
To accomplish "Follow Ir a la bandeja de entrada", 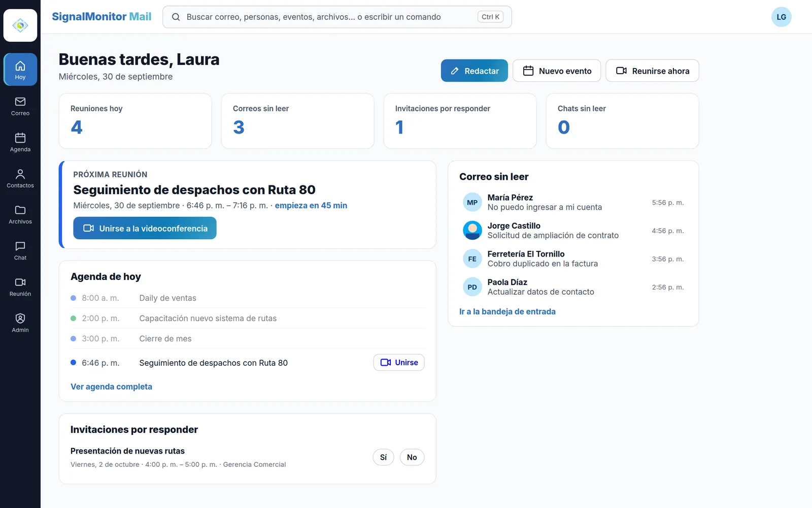I will [x=507, y=311].
